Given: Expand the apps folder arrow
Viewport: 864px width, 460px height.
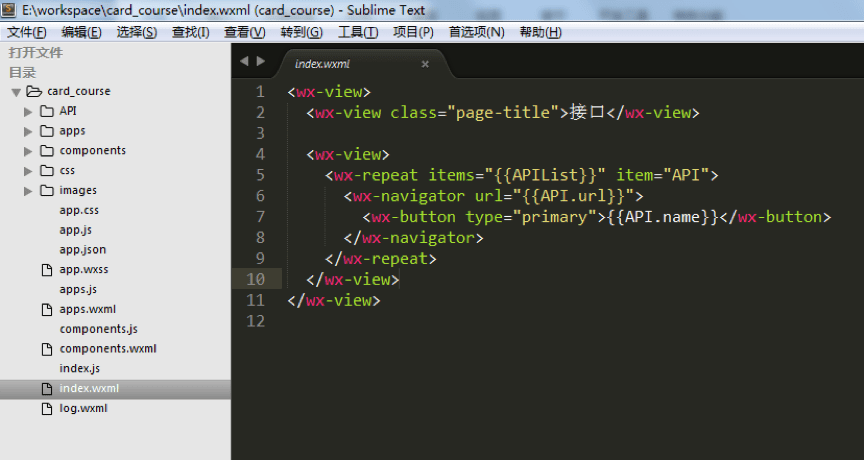Looking at the screenshot, I should click(x=28, y=132).
